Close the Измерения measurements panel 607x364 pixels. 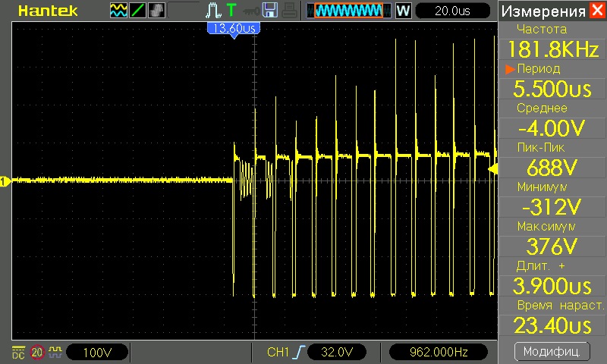(x=597, y=10)
